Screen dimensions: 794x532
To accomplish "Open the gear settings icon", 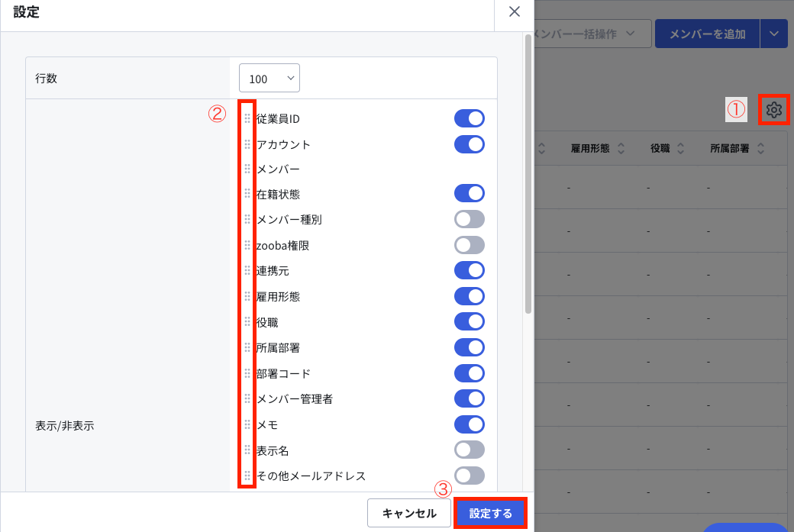I will coord(773,109).
